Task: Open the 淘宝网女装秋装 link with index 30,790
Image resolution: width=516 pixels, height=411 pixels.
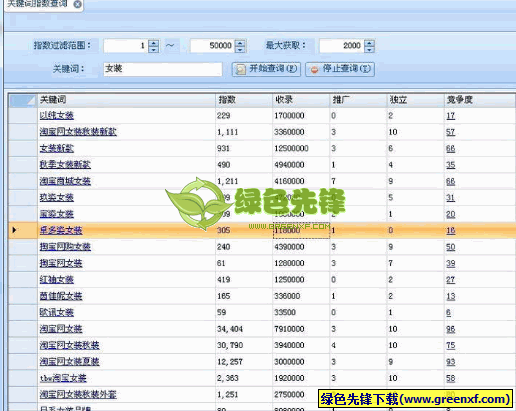Action: coord(69,345)
